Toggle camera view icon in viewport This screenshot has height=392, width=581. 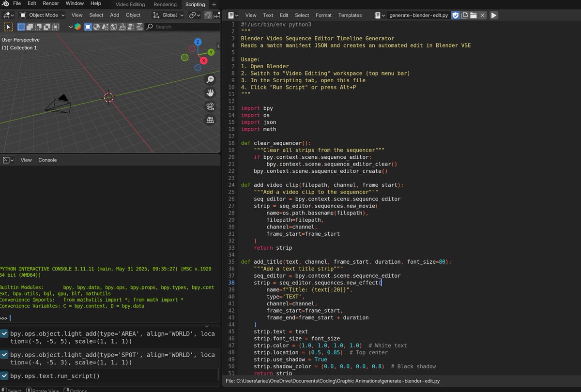click(210, 106)
